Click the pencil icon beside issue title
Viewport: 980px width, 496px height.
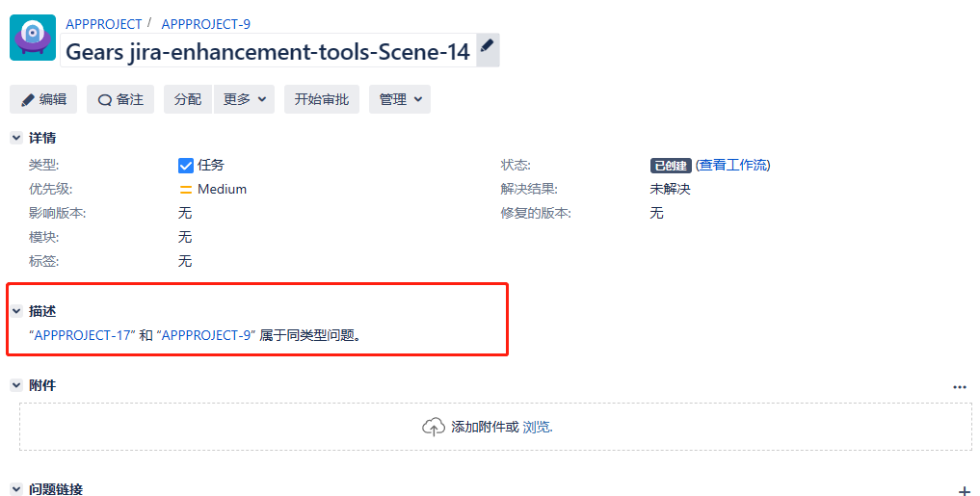488,46
